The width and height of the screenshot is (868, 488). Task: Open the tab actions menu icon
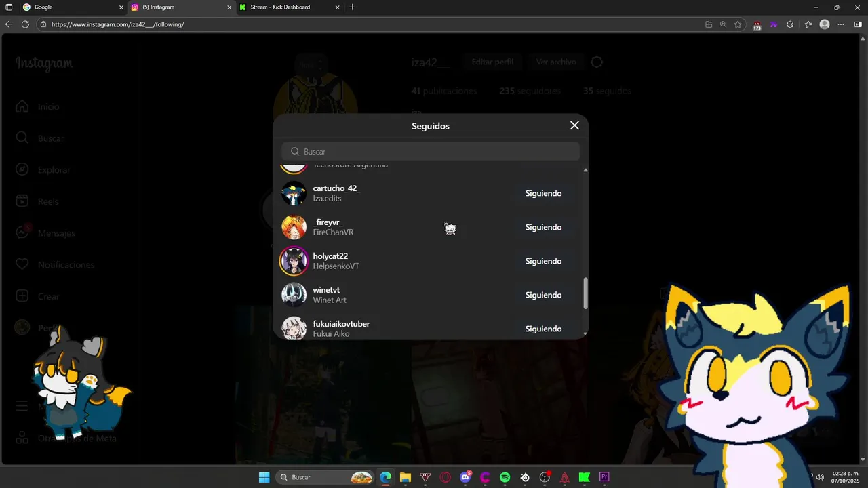(x=9, y=7)
